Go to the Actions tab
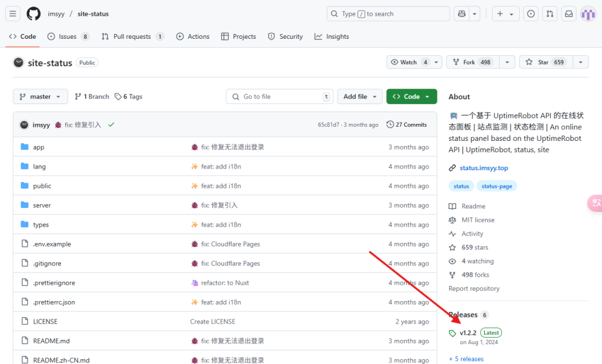 coord(193,36)
